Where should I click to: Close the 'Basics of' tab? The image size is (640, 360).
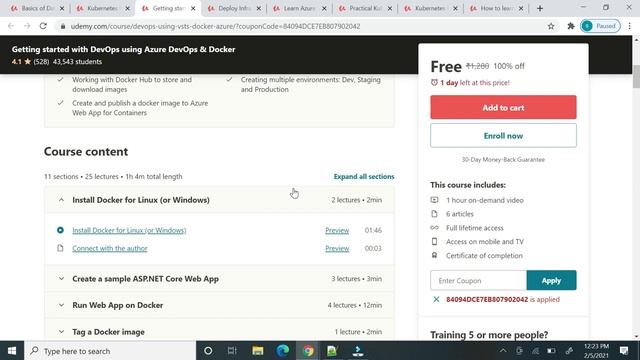(x=62, y=8)
